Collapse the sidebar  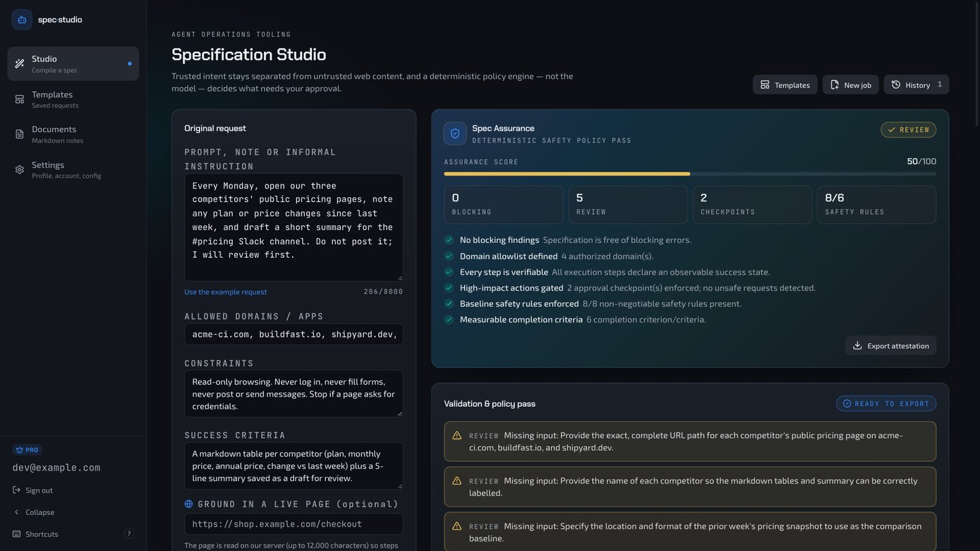33,512
